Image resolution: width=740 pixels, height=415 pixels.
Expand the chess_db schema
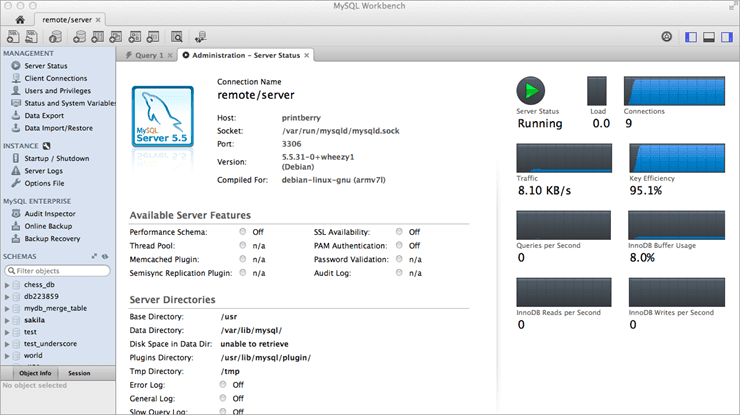point(7,285)
